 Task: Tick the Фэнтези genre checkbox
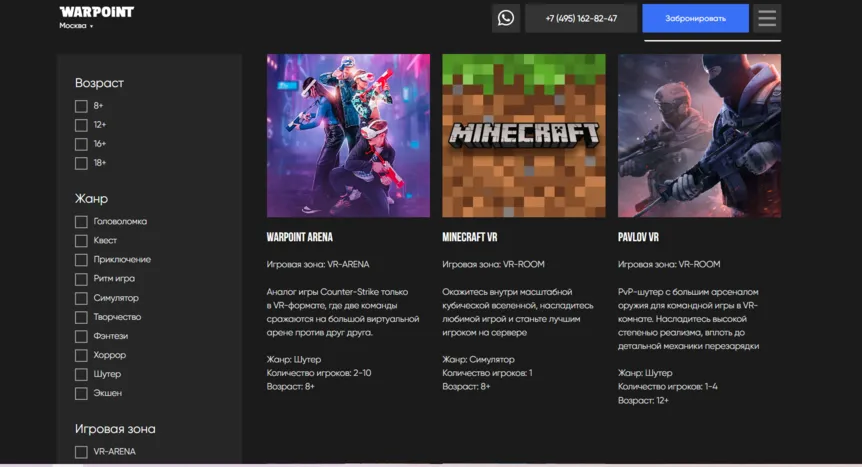click(x=81, y=336)
